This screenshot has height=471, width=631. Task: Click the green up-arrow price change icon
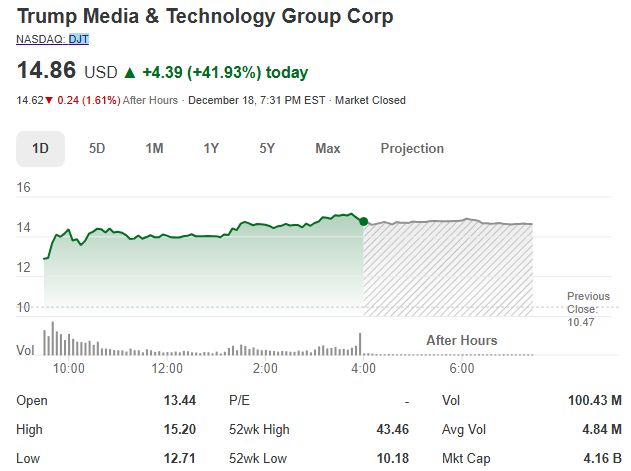coord(129,73)
